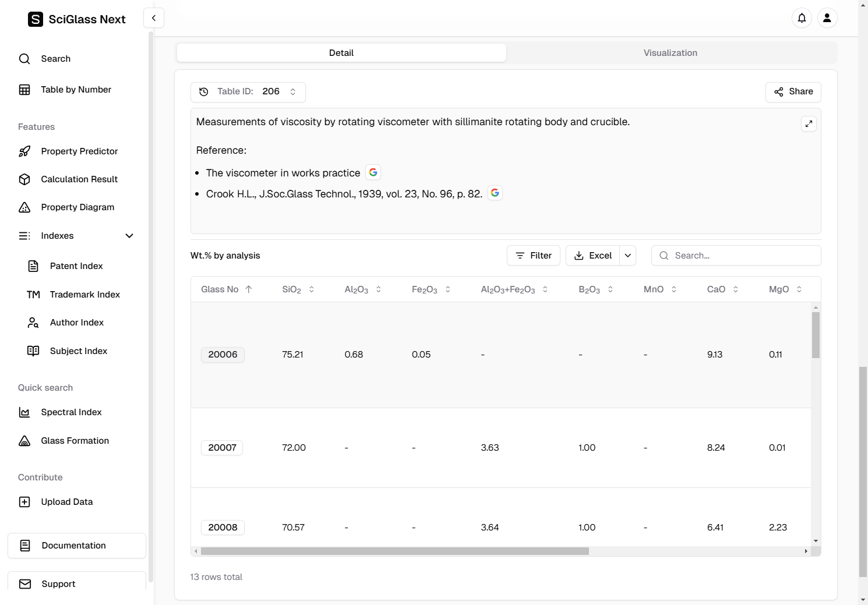Open Property Predictor from the sidebar
868x605 pixels.
(79, 151)
